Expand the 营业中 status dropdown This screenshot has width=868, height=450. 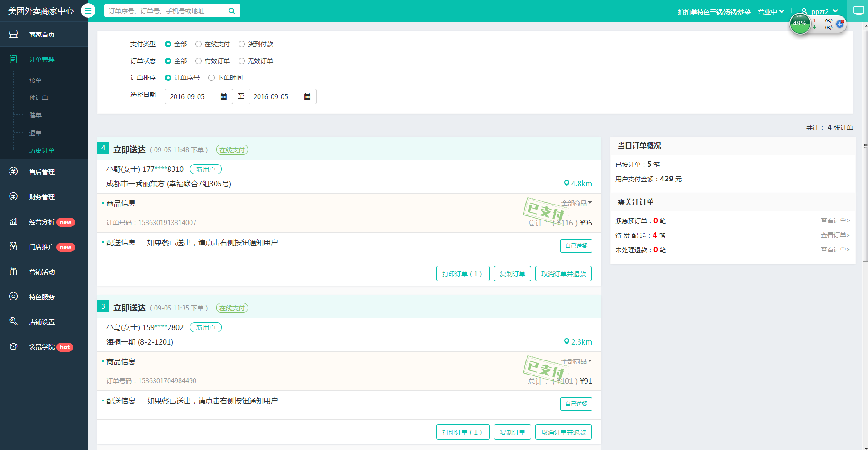point(771,12)
